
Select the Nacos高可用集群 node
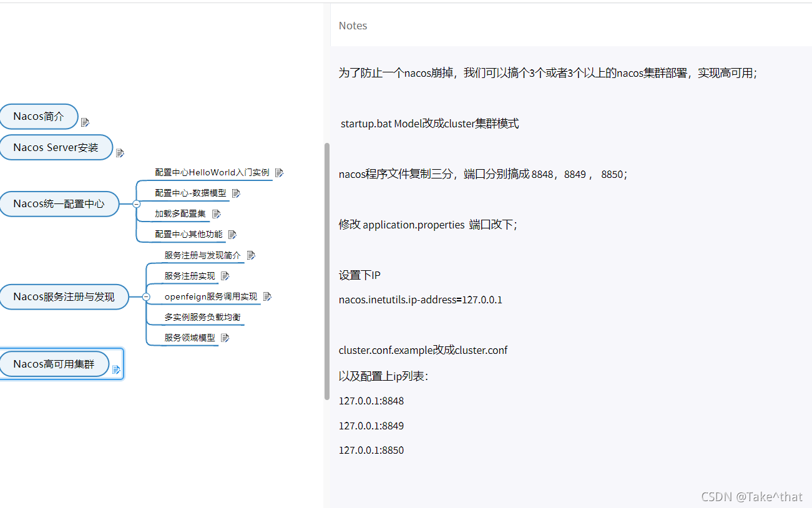[x=54, y=364]
